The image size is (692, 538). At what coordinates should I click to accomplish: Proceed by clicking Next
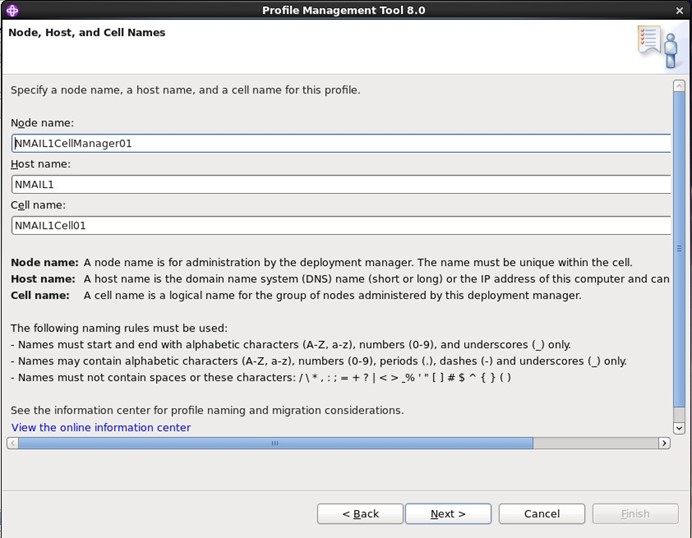tap(448, 514)
